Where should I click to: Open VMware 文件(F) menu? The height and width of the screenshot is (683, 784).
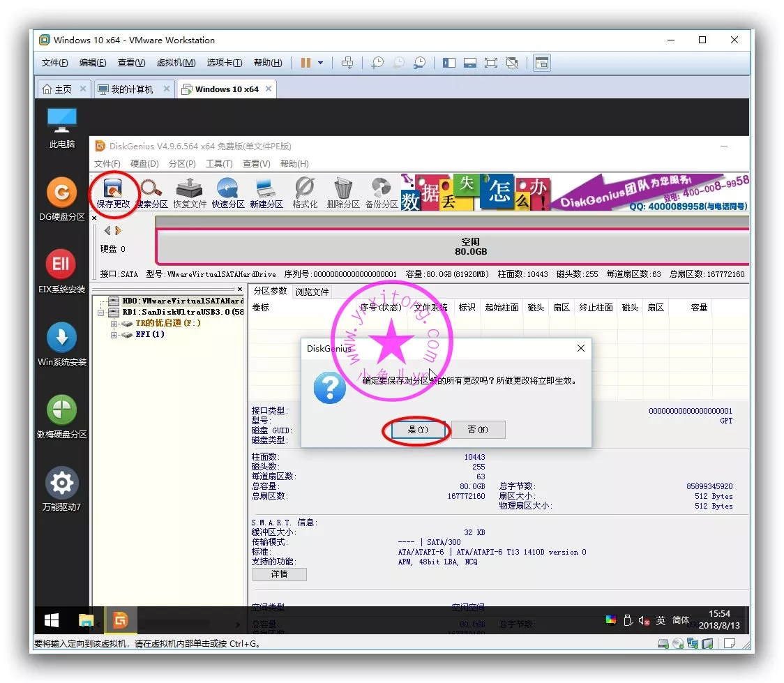point(54,63)
